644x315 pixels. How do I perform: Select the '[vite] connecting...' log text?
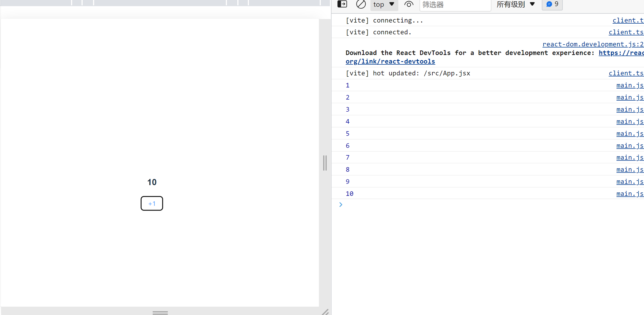pos(384,20)
